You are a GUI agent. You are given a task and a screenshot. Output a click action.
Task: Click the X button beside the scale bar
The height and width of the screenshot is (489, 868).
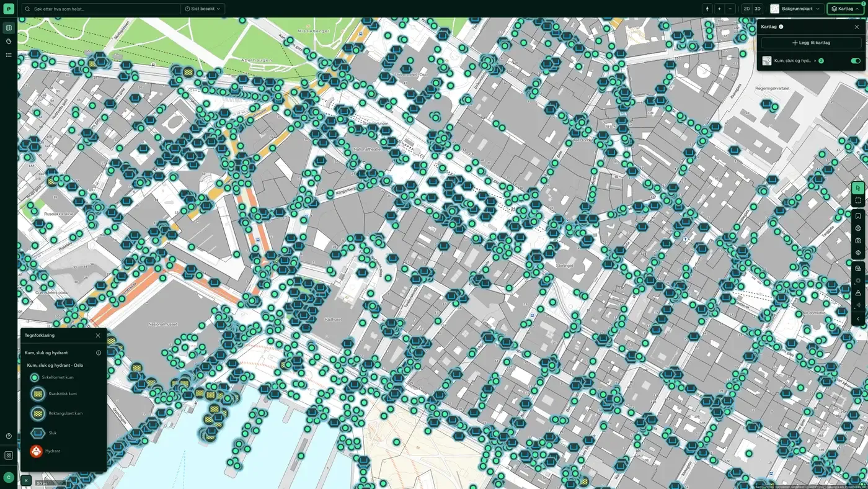point(26,480)
